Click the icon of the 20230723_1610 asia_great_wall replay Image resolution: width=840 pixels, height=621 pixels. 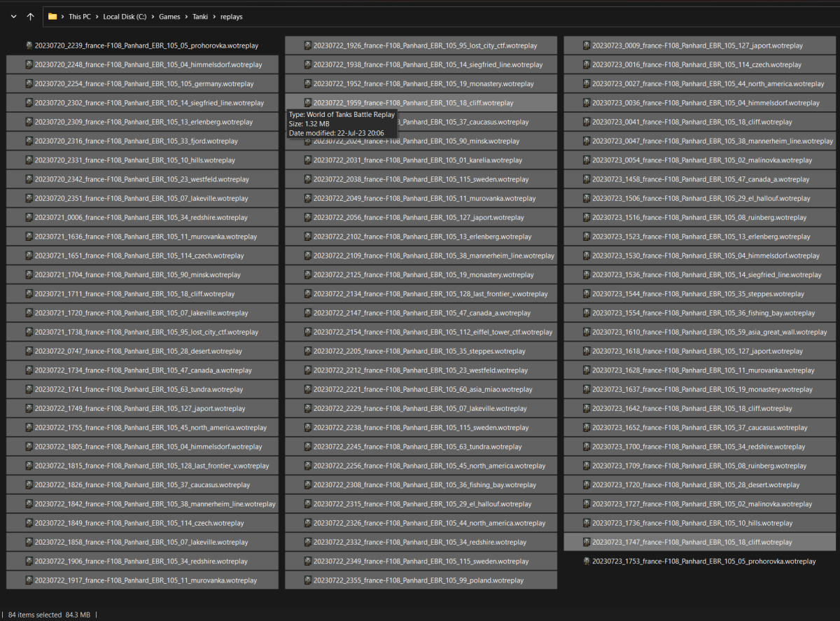coord(586,332)
